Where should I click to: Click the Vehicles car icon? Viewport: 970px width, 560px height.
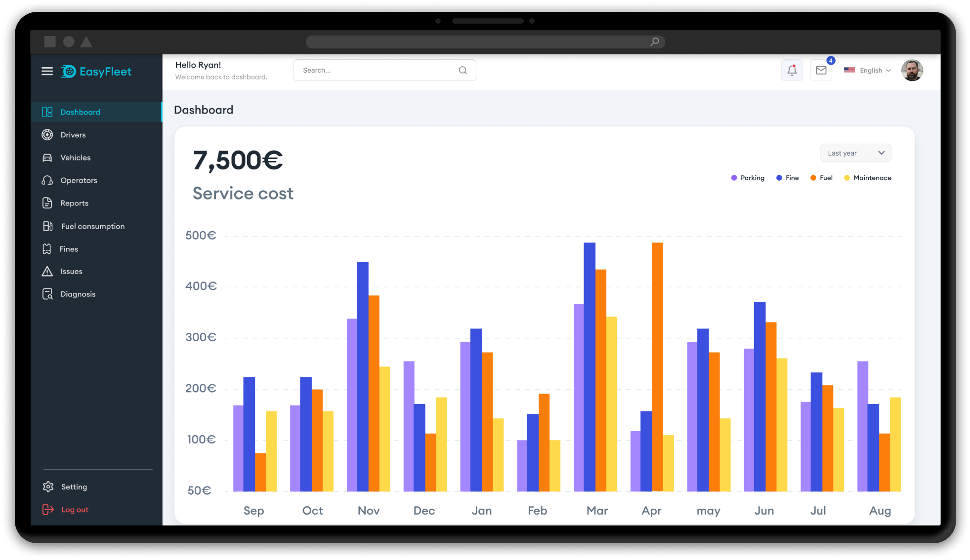47,158
